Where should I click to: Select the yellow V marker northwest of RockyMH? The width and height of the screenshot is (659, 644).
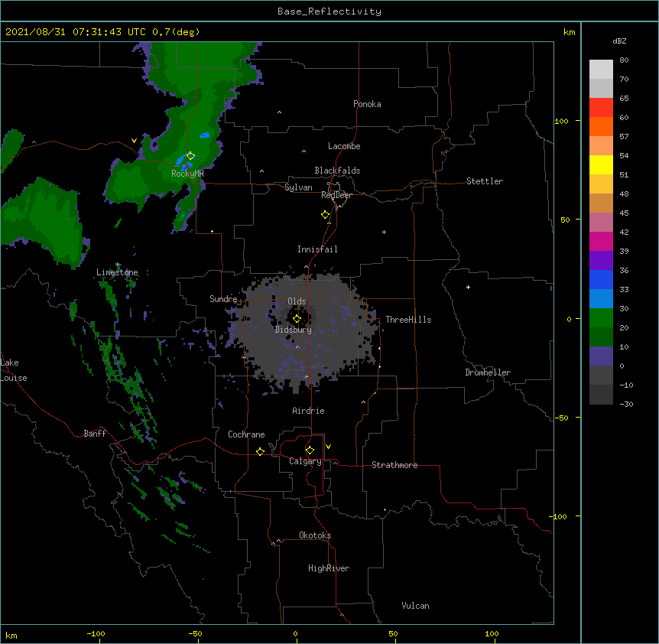[x=134, y=141]
